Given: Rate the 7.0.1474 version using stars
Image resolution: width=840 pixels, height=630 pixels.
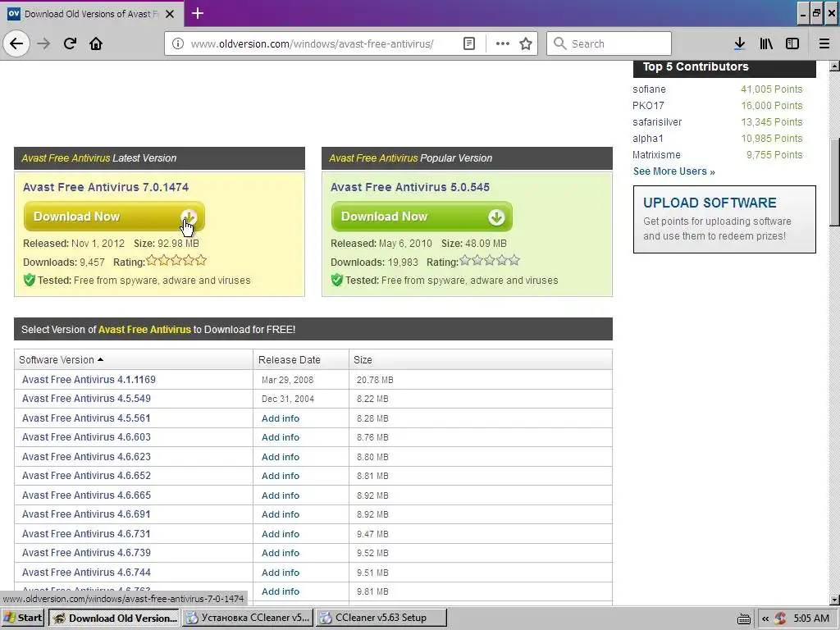Looking at the screenshot, I should tap(176, 261).
